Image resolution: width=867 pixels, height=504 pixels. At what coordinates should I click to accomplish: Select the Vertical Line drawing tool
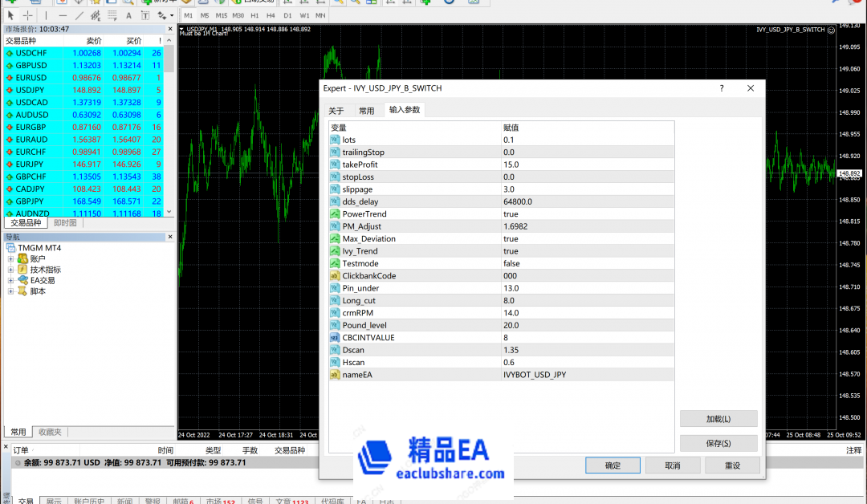click(x=45, y=14)
